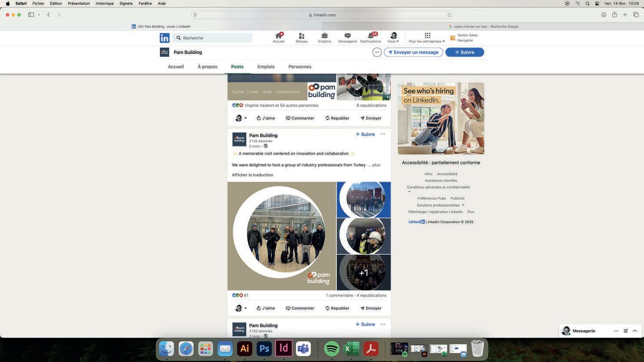Focus the Recherche search field

(x=212, y=38)
